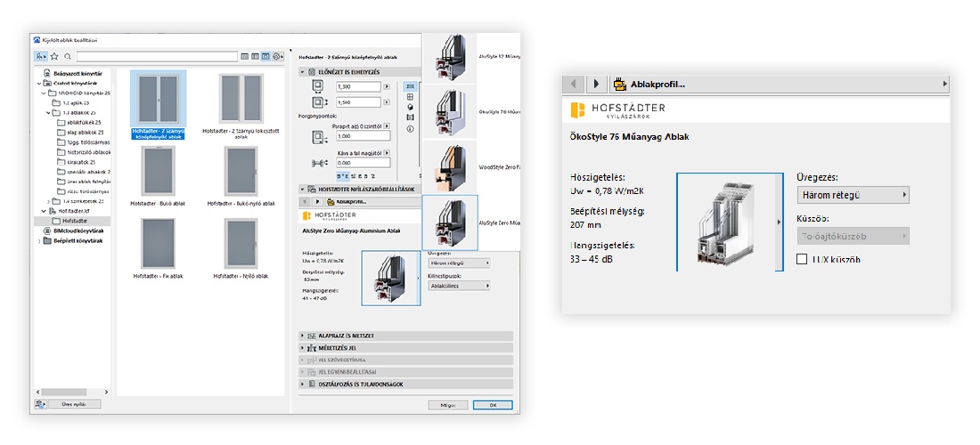The image size is (980, 445).
Task: Open the Ablakkilincs handle type dropdown
Action: (459, 285)
